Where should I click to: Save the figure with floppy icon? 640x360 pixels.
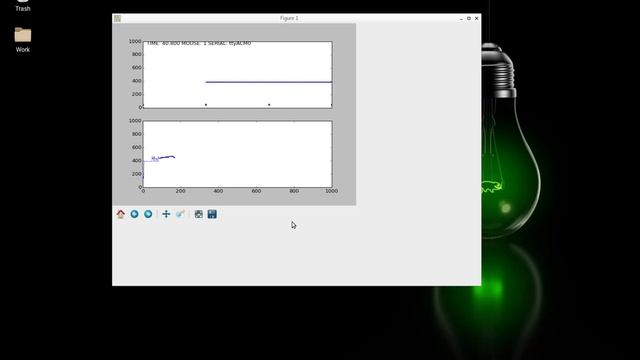click(212, 214)
